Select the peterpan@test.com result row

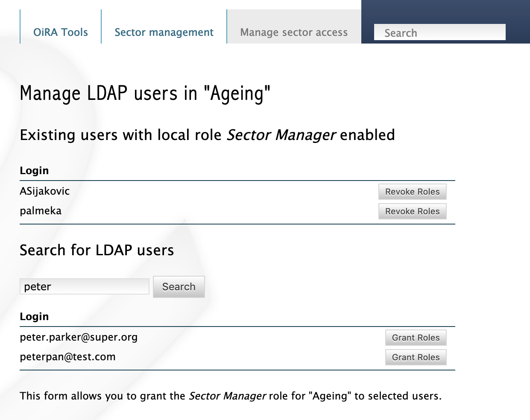tap(67, 357)
